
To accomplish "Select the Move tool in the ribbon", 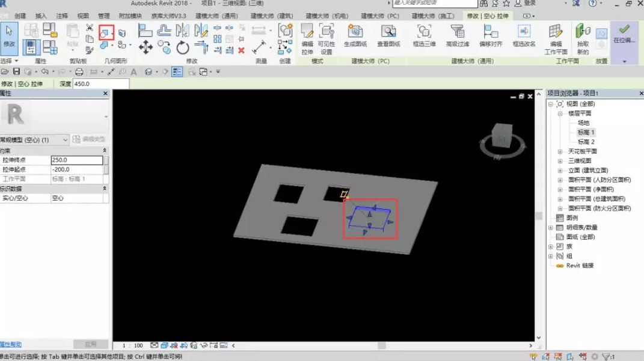I will (146, 47).
